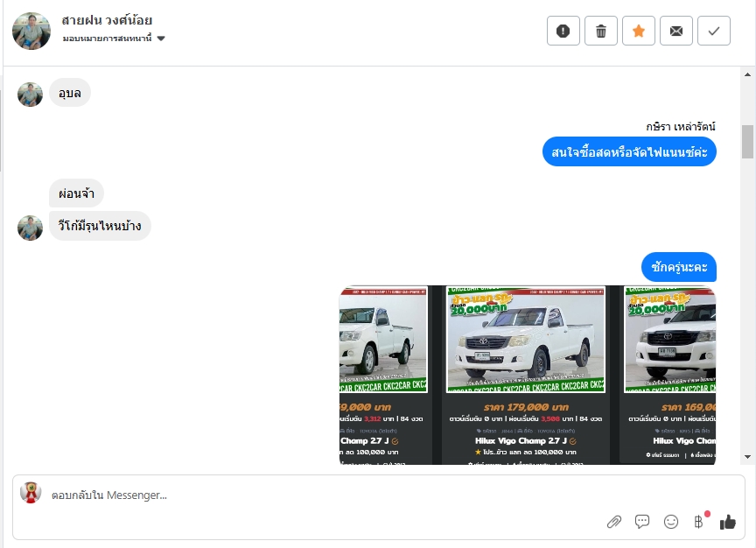Click the chat scrollbar thumb
This screenshot has height=548, width=756.
747,141
